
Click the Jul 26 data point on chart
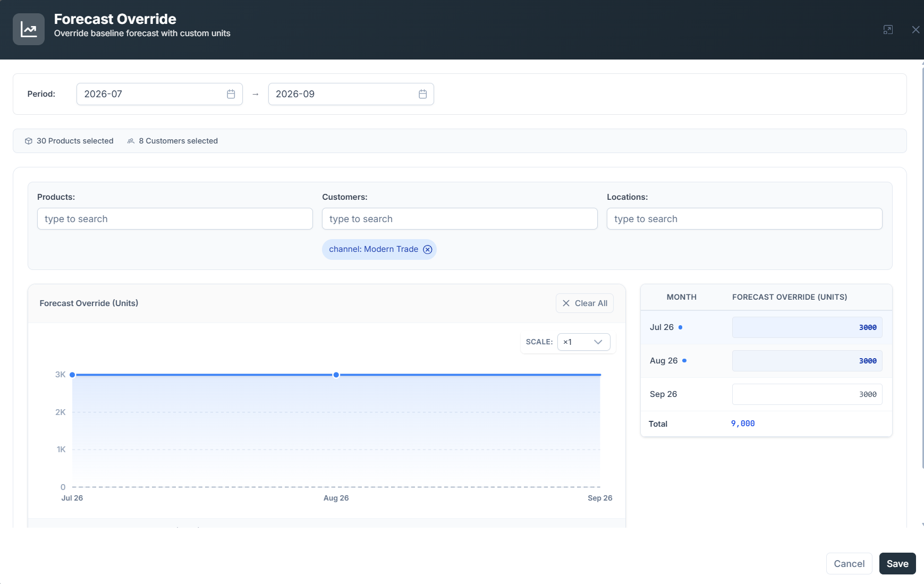72,375
